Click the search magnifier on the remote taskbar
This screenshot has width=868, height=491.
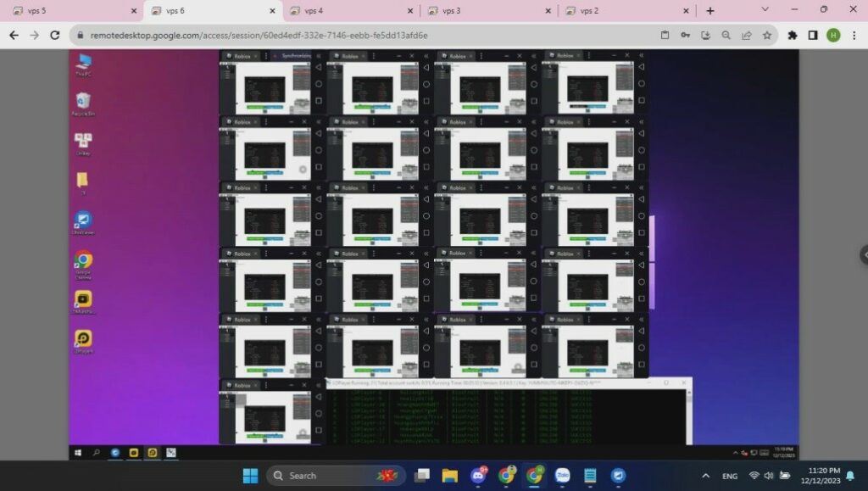(x=97, y=453)
